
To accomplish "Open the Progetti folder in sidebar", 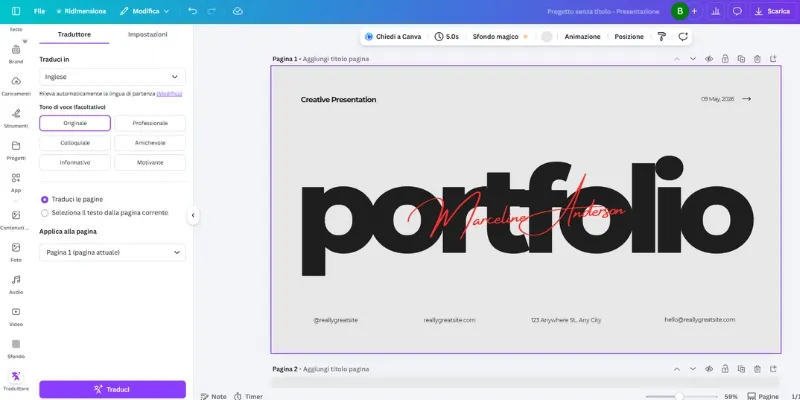I will (x=16, y=150).
